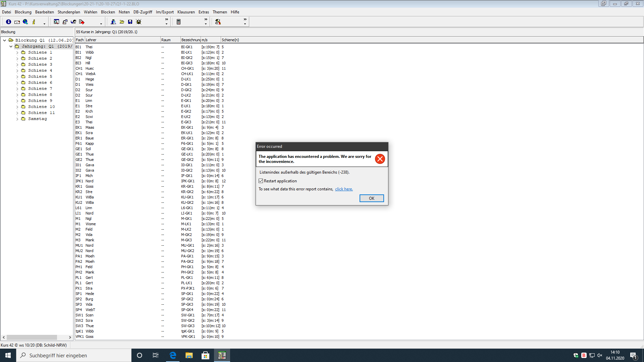
Task: Click the envelope mail toolbar icon
Action: [x=17, y=22]
